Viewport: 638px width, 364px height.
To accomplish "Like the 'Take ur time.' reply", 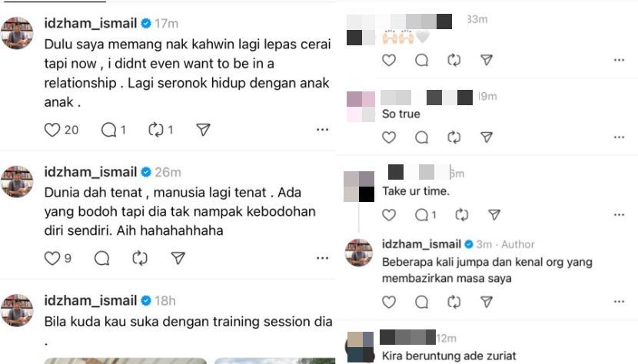I will point(389,215).
